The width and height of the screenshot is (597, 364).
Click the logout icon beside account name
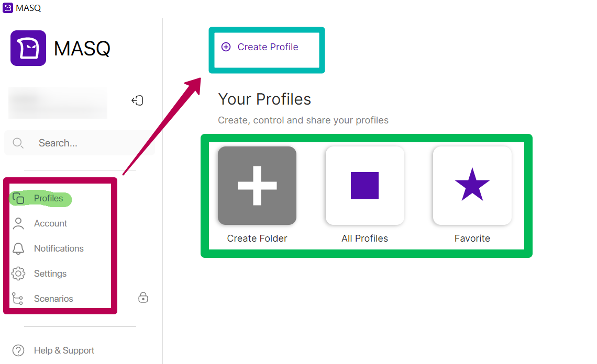[x=137, y=100]
